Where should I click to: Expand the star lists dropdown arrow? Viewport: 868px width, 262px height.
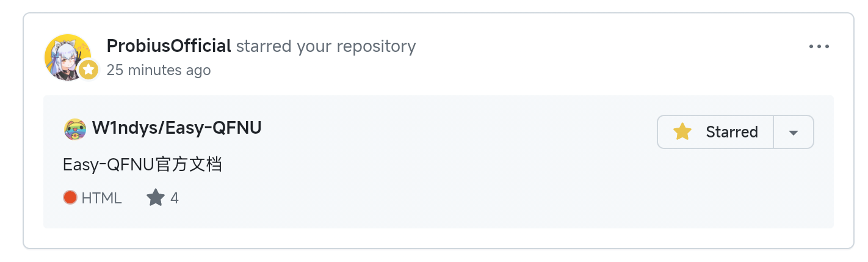pos(794,133)
